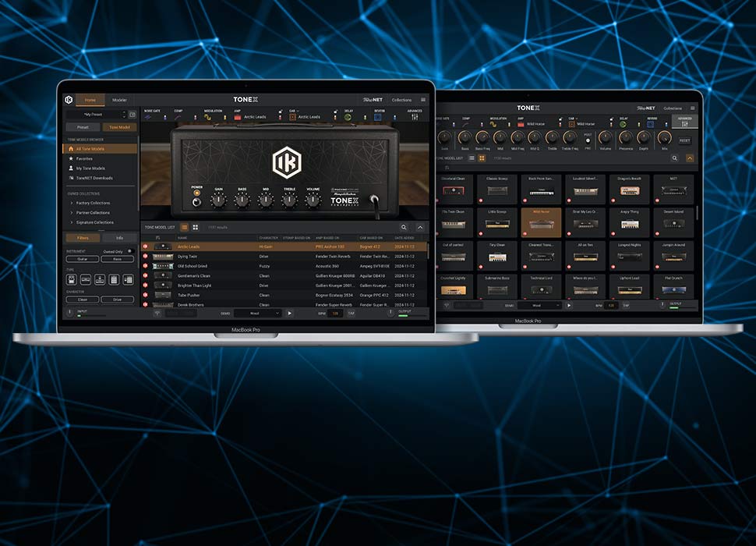Click the amp Gain knob
The image size is (756, 546).
[x=218, y=200]
